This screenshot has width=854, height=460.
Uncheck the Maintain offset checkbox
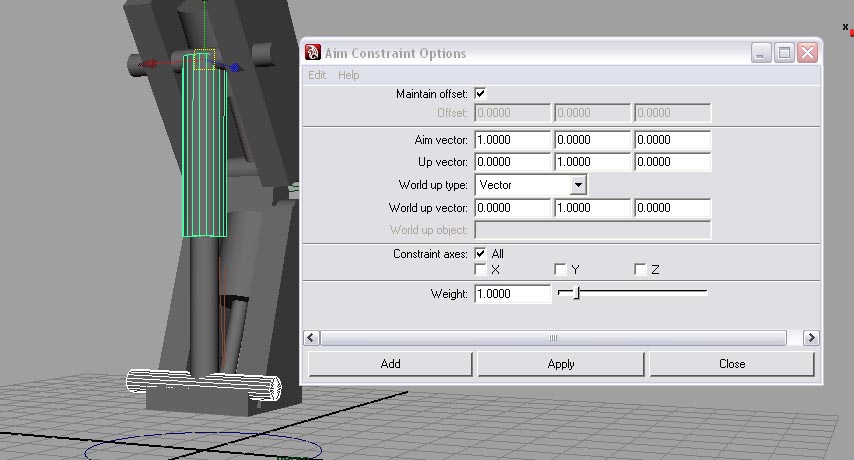[x=480, y=94]
